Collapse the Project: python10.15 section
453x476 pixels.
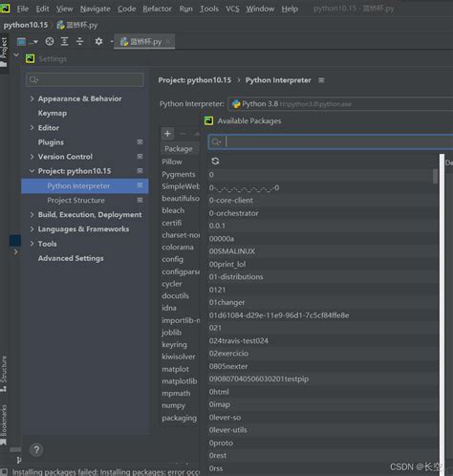tap(32, 171)
